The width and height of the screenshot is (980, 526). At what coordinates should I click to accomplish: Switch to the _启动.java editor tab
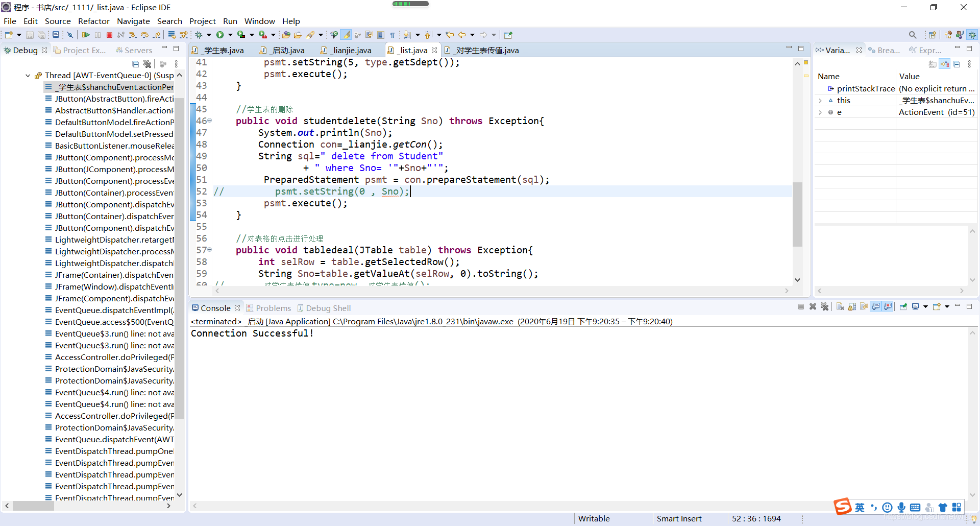[283, 50]
